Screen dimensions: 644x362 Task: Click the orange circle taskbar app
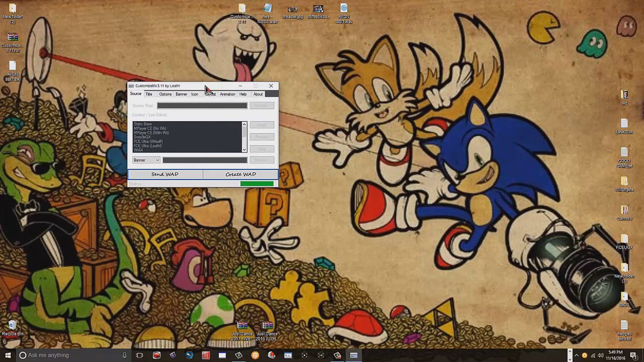255,355
